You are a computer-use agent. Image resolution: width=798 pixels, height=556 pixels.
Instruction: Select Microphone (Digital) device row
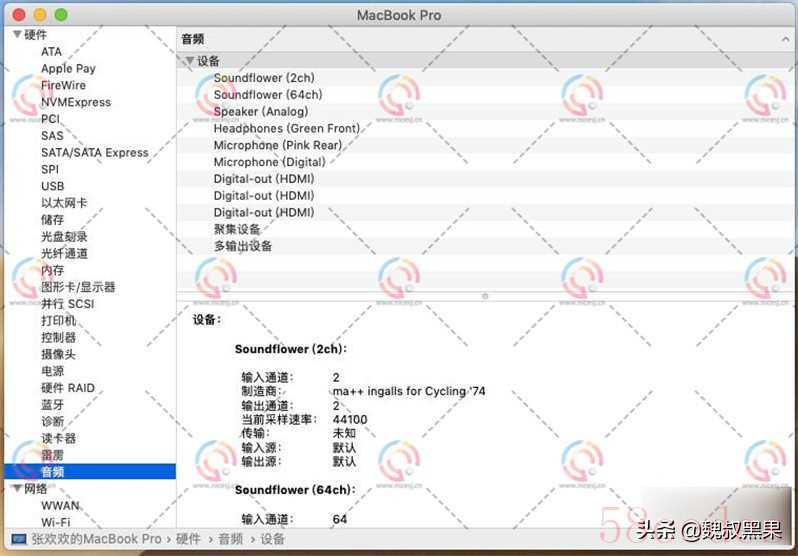[487, 162]
